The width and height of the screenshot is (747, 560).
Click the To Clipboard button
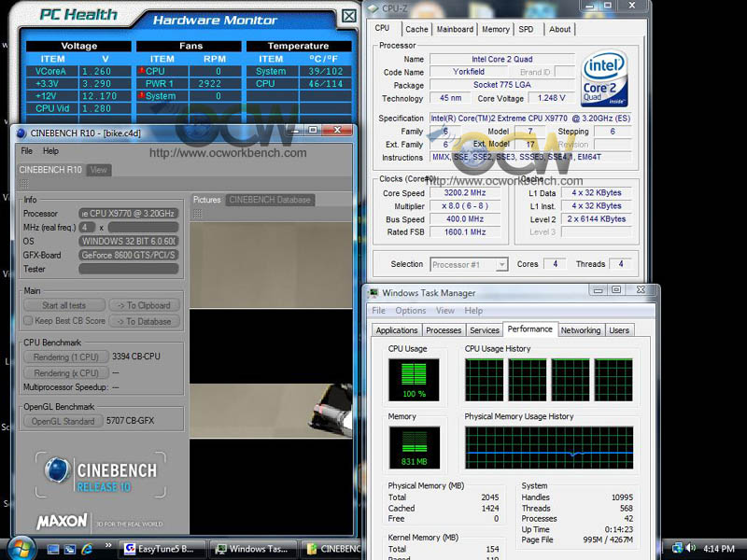point(145,305)
